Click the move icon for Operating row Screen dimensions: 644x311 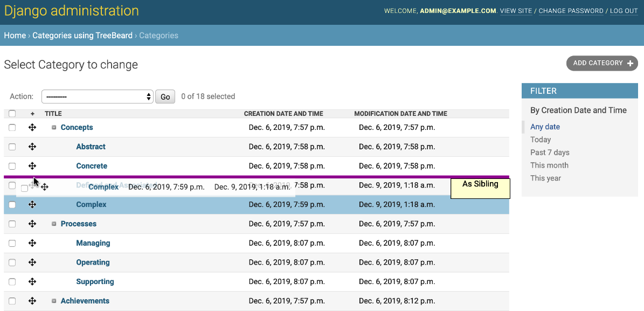pyautogui.click(x=32, y=262)
